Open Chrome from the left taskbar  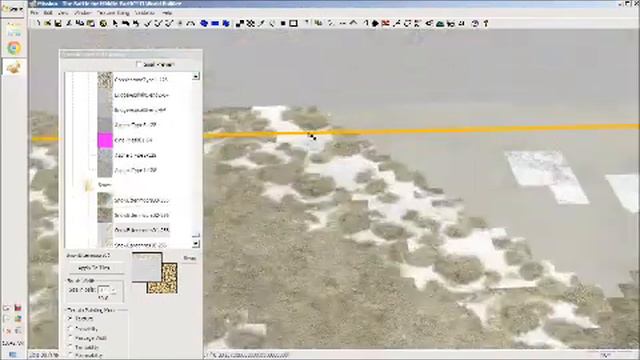14,48
